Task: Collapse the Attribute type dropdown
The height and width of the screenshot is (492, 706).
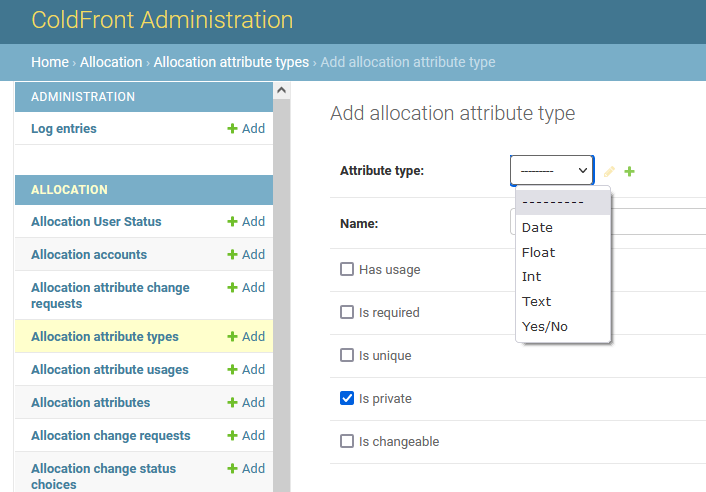Action: (x=552, y=171)
